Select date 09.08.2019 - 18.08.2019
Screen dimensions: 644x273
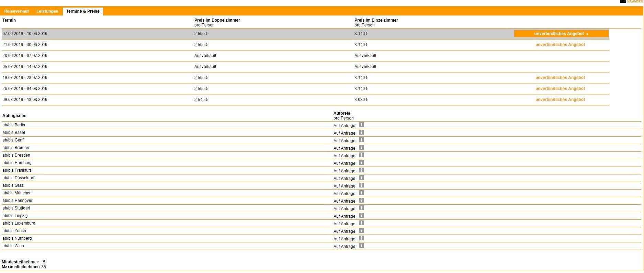tap(25, 100)
